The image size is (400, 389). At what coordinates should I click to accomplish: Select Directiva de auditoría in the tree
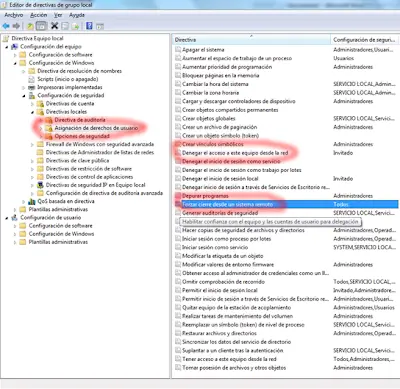[x=80, y=120]
